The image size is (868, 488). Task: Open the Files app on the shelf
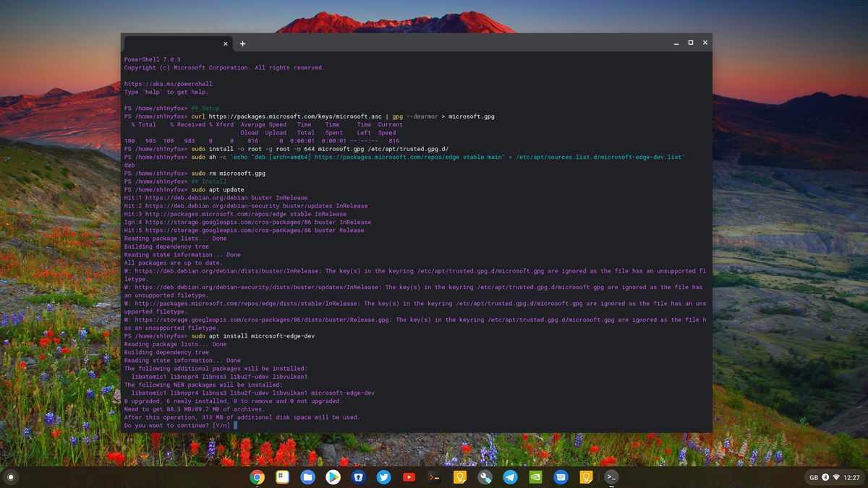click(307, 477)
